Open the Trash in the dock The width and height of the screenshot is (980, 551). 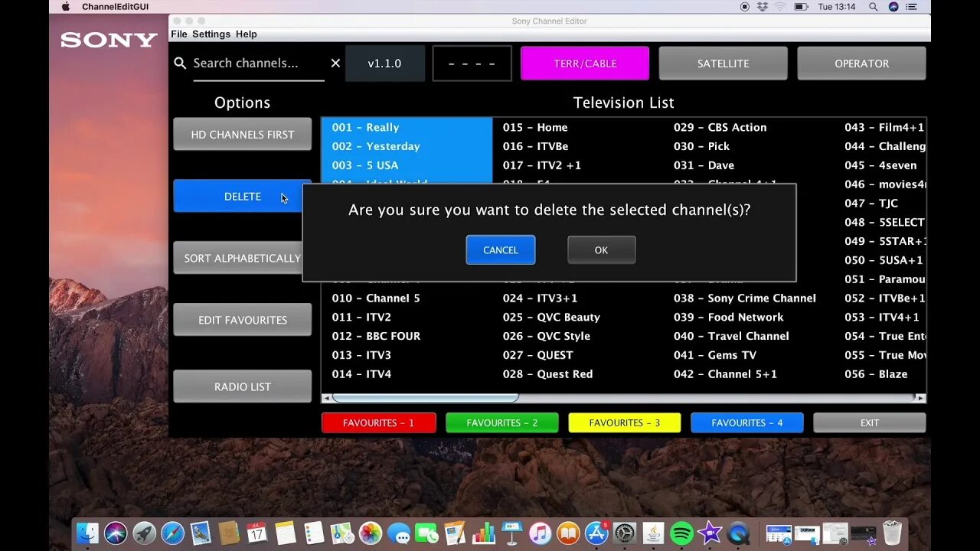coord(892,533)
